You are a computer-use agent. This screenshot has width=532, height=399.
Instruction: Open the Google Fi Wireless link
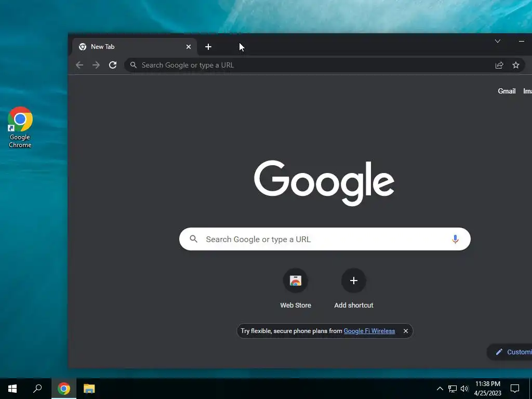(369, 331)
